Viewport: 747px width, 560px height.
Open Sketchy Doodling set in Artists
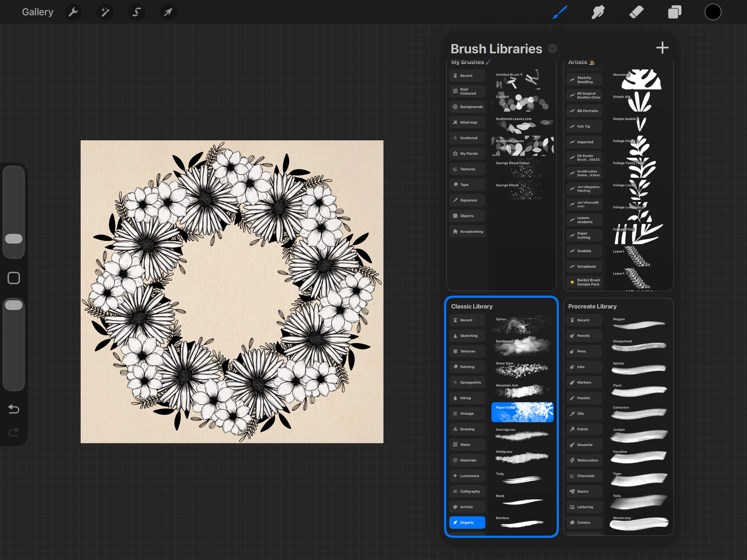584,80
